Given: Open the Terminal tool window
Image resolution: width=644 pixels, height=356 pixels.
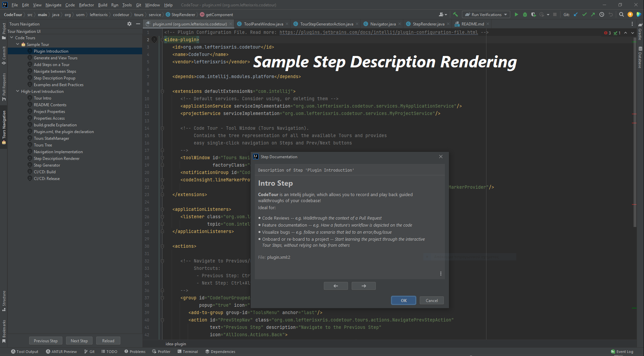Looking at the screenshot, I should point(187,352).
